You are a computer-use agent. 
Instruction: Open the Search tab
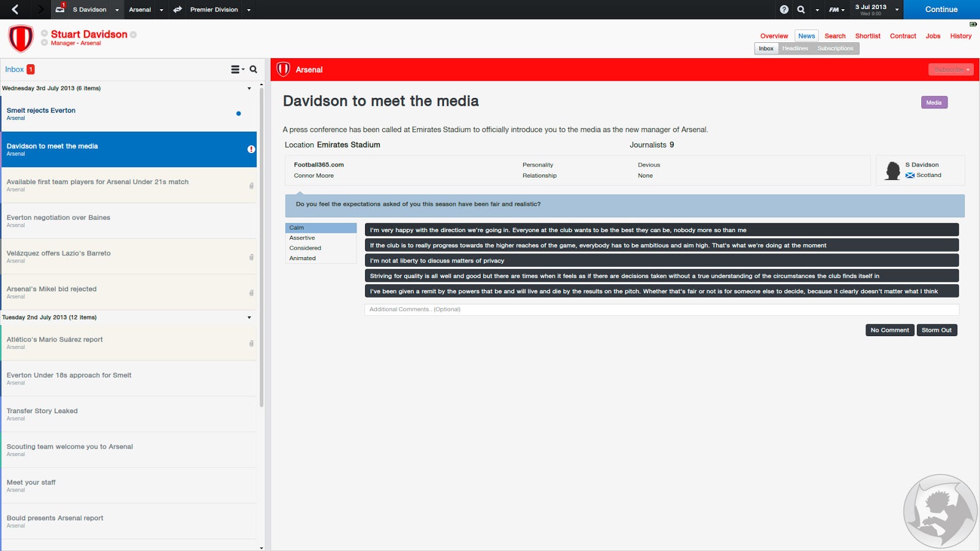tap(835, 36)
